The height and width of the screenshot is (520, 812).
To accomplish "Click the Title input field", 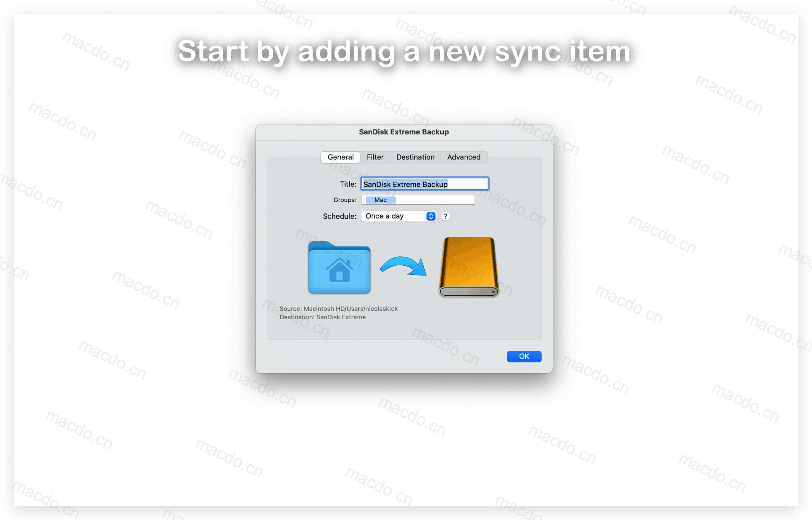I will (x=425, y=184).
